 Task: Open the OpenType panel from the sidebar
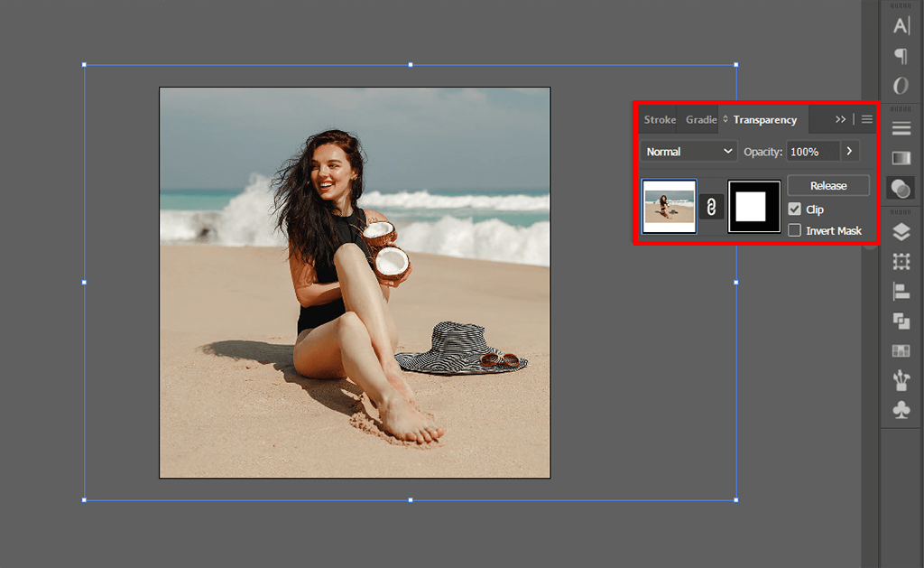[x=901, y=85]
